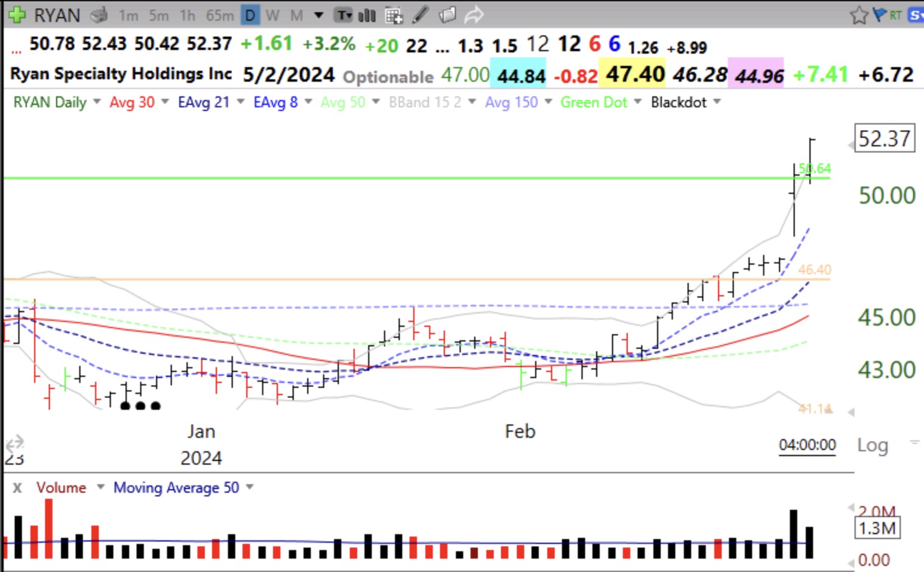Click the +1.61 net change value

pos(266,44)
